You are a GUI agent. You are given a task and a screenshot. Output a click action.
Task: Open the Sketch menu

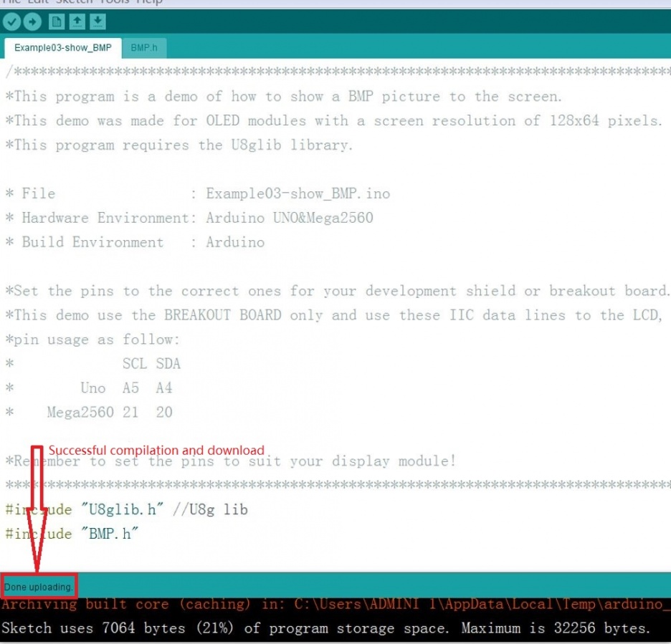74,2
